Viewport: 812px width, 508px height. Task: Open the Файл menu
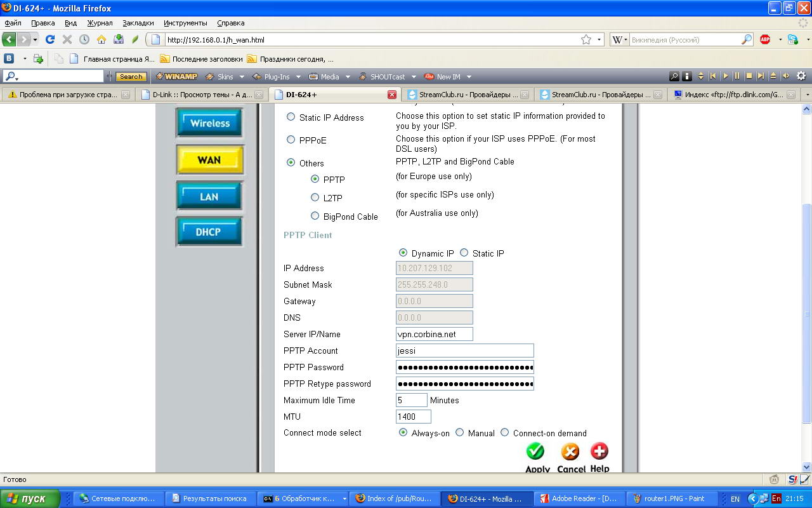pos(13,23)
